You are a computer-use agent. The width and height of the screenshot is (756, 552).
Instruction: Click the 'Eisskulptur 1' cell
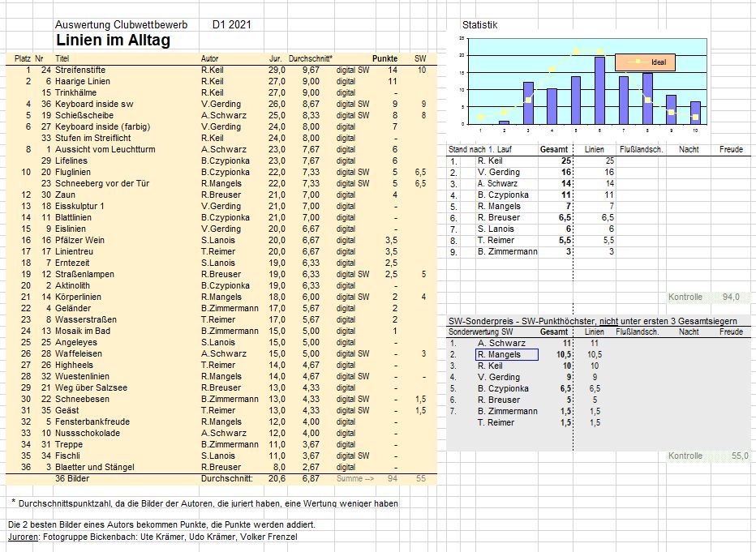[79, 206]
